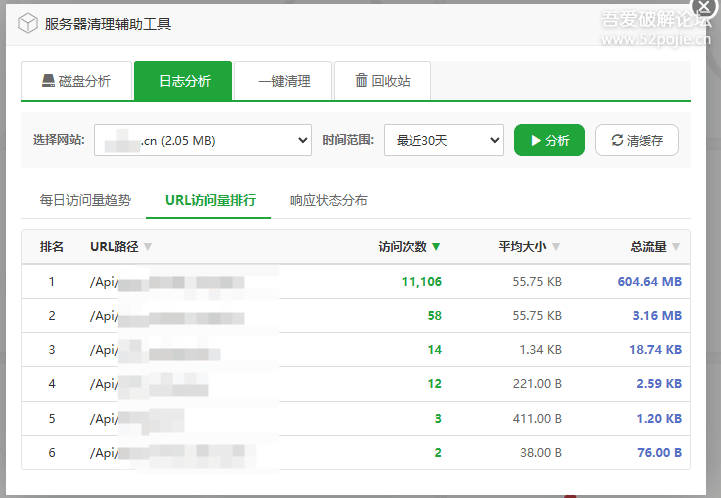Click sort arrow next to URL路径 header
721x498 pixels.
(148, 247)
